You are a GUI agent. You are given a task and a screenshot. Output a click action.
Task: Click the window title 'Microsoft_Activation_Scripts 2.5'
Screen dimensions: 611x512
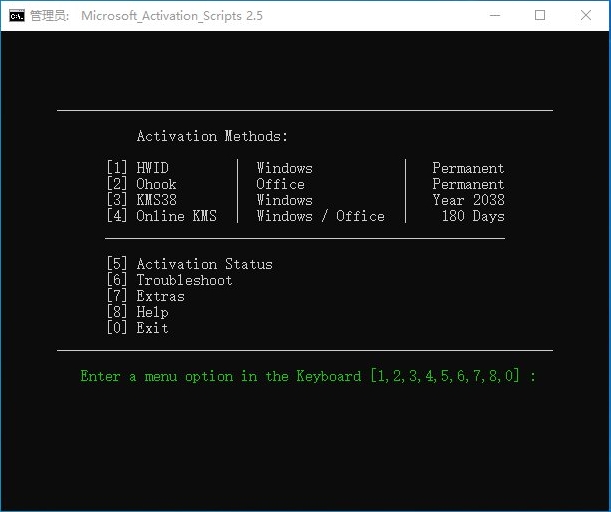(172, 16)
